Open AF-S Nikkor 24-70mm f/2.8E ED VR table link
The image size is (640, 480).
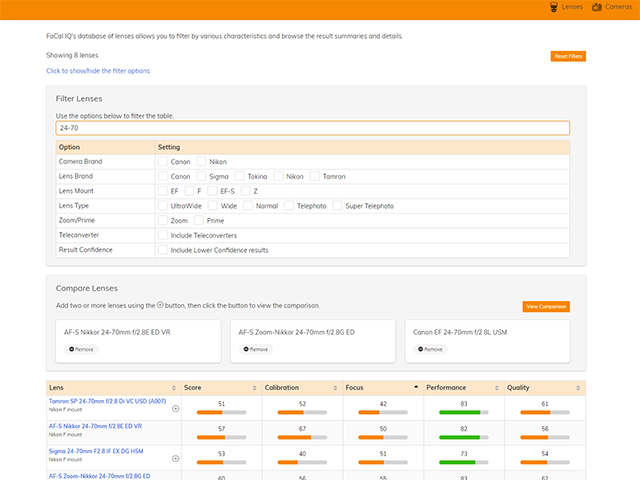(96, 426)
